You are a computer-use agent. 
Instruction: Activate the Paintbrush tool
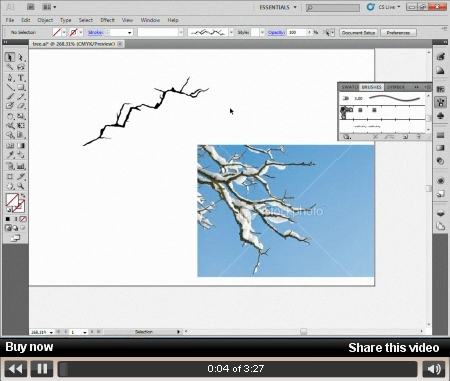(x=10, y=97)
